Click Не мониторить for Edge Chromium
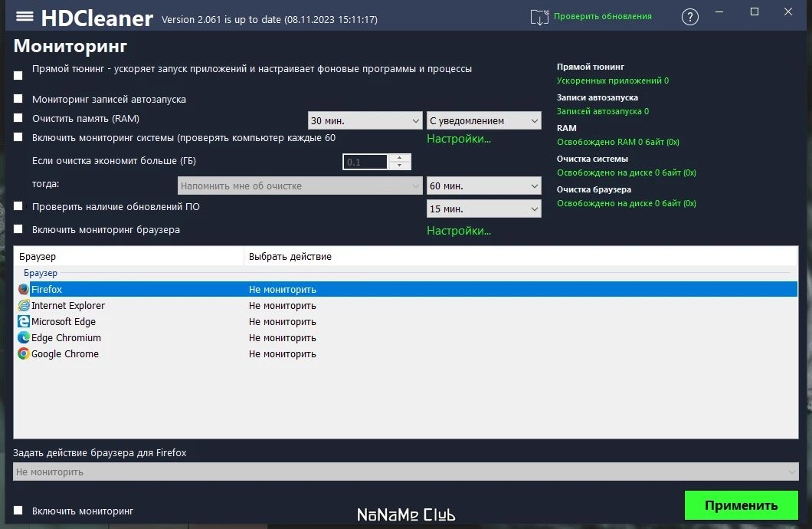This screenshot has width=812, height=529. click(282, 338)
